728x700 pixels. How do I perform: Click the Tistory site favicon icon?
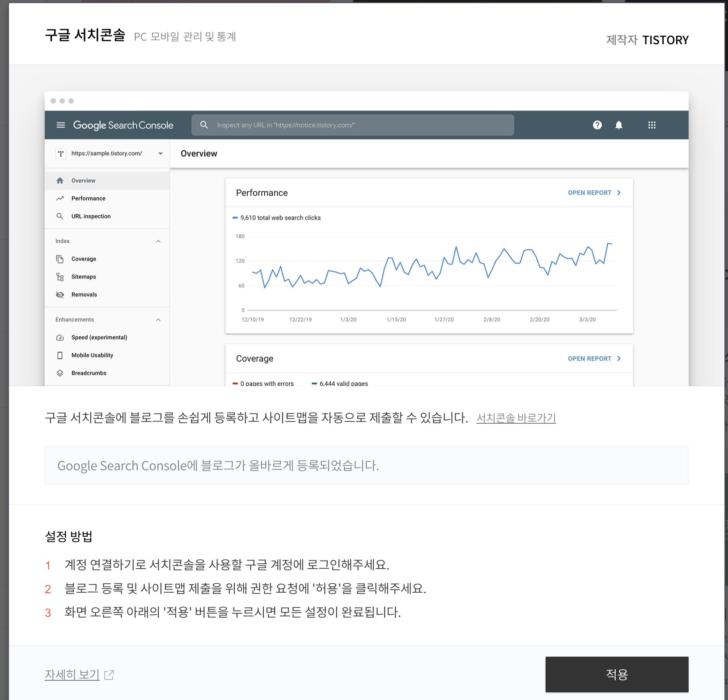pyautogui.click(x=61, y=154)
